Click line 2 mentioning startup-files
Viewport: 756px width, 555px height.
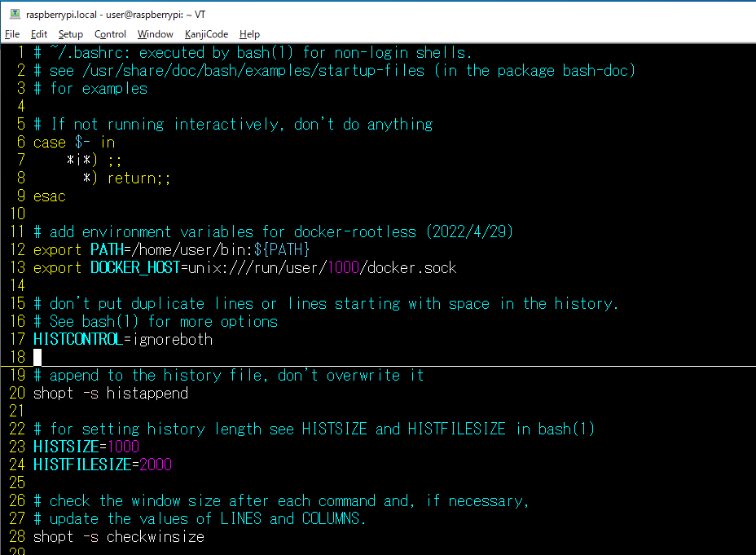pyautogui.click(x=335, y=70)
